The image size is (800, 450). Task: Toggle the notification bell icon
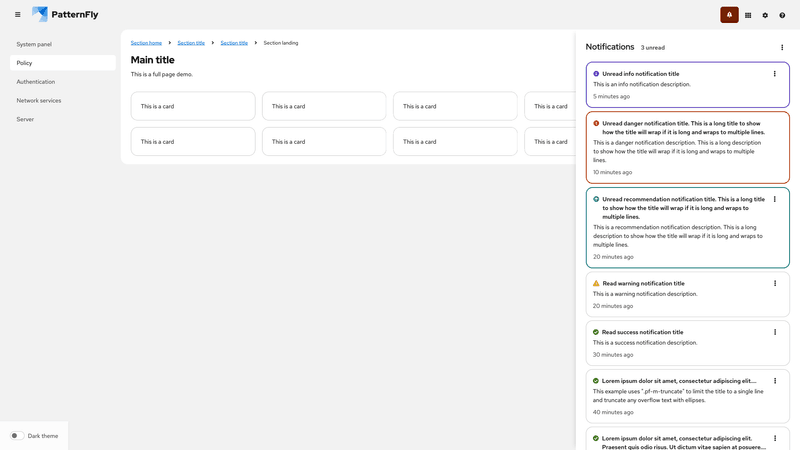pyautogui.click(x=729, y=15)
